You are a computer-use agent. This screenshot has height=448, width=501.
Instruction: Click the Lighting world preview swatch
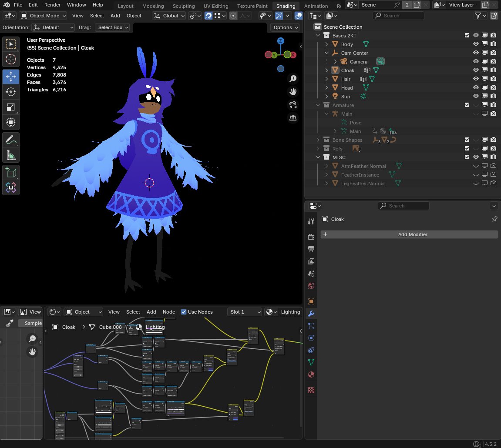[x=270, y=312]
